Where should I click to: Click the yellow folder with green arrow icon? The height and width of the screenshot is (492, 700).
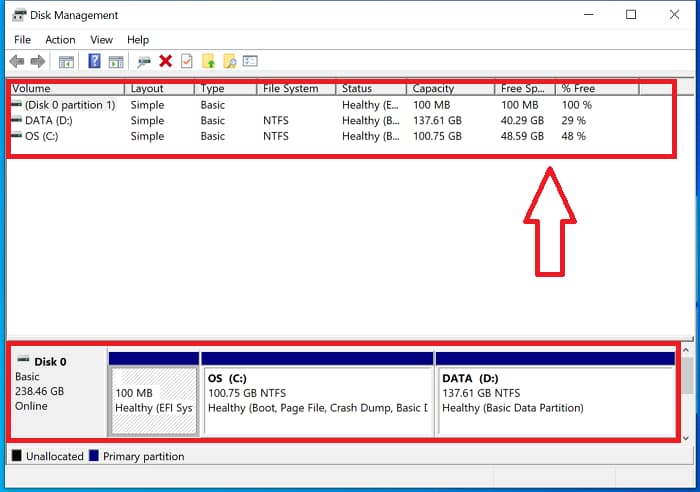click(208, 62)
